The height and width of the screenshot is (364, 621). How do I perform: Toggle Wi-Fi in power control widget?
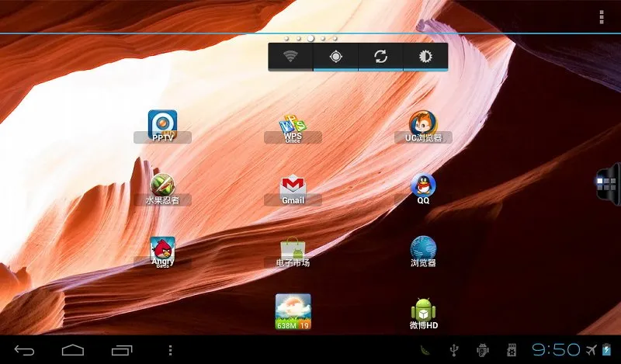tap(290, 57)
